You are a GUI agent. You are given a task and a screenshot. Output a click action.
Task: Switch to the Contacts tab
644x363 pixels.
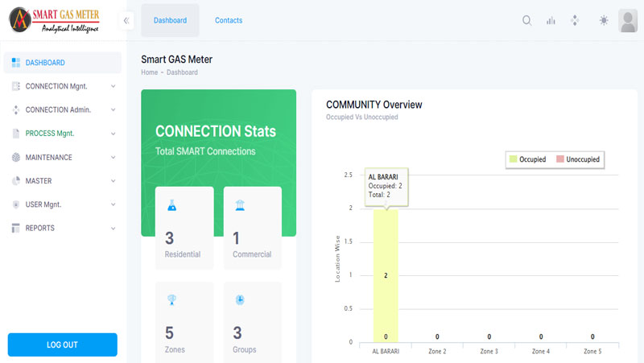coord(229,20)
